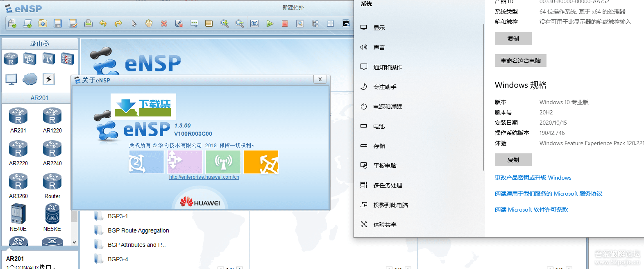Image resolution: width=644 pixels, height=269 pixels.
Task: Select the pointer arrow tool
Action: coord(134,23)
